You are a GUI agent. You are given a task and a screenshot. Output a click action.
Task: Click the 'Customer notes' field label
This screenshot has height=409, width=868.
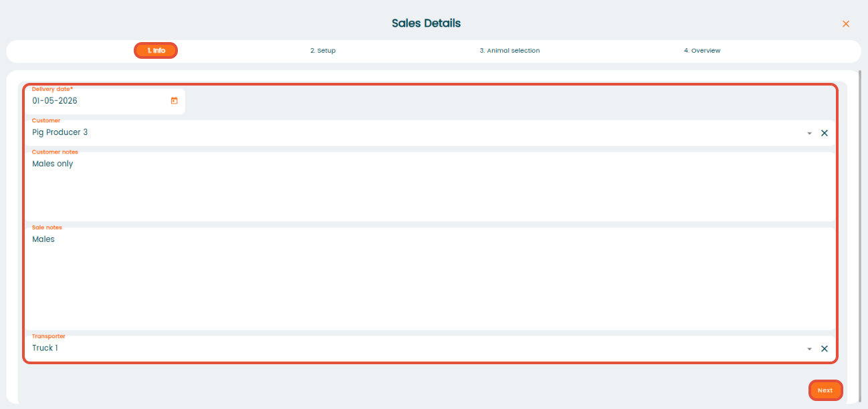[x=55, y=152]
